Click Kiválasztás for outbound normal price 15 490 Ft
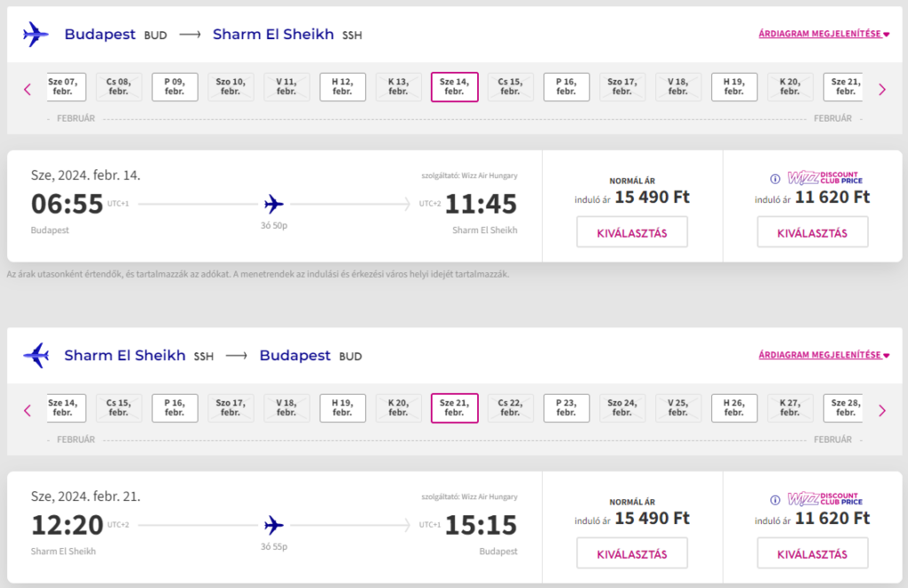This screenshot has height=588, width=908. (631, 232)
